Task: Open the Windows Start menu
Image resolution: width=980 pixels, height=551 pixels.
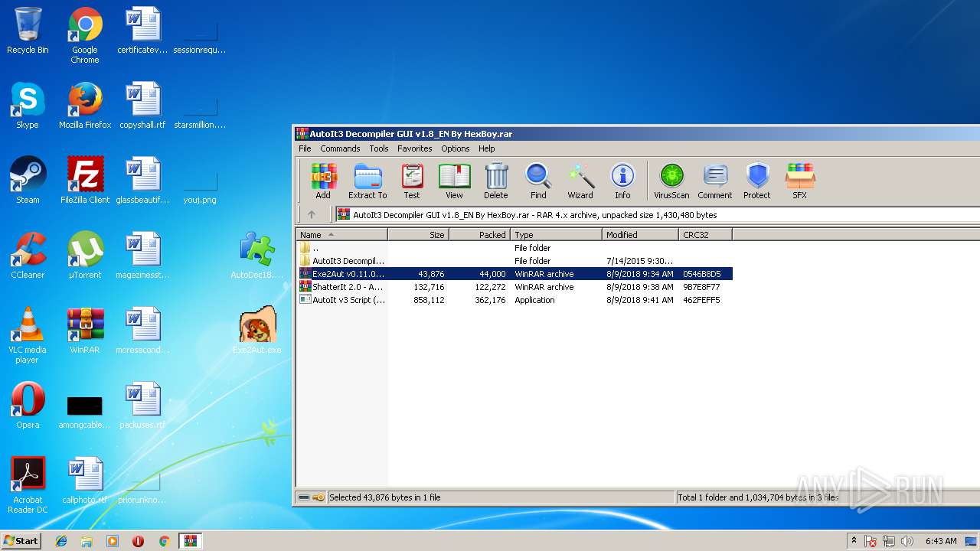Action: 21,540
